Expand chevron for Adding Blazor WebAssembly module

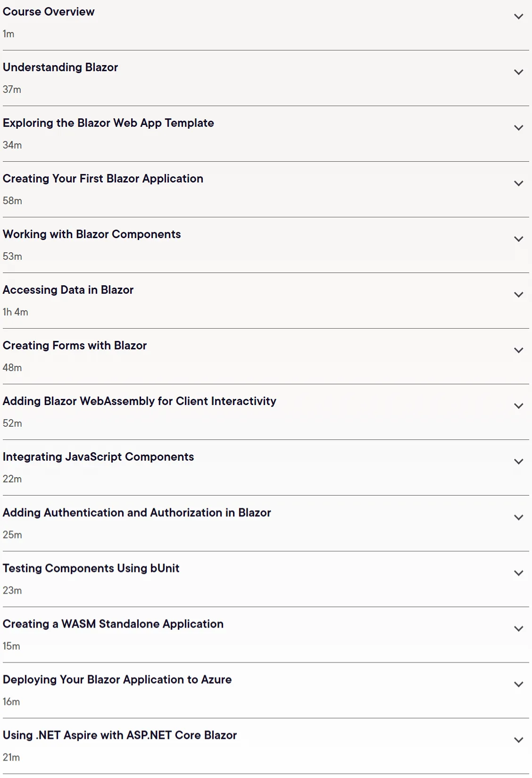point(518,406)
